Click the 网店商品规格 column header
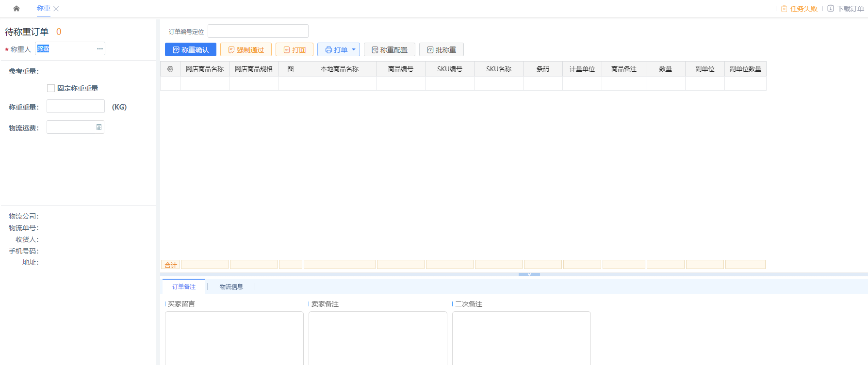Image resolution: width=868 pixels, height=365 pixels. pyautogui.click(x=254, y=69)
